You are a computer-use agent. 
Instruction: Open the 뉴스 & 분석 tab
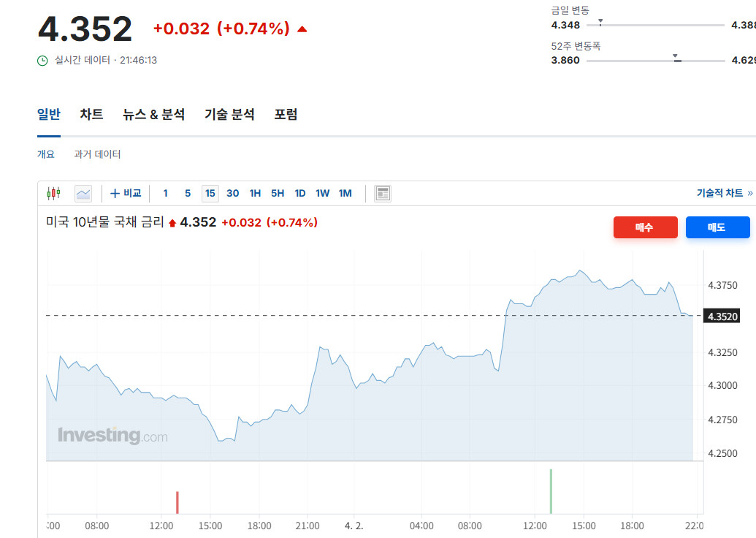click(153, 115)
